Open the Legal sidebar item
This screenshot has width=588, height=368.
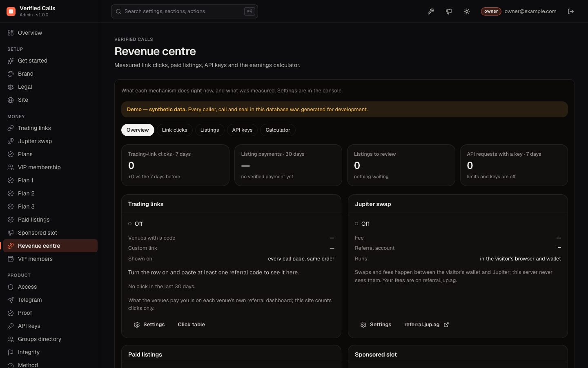click(x=51, y=87)
